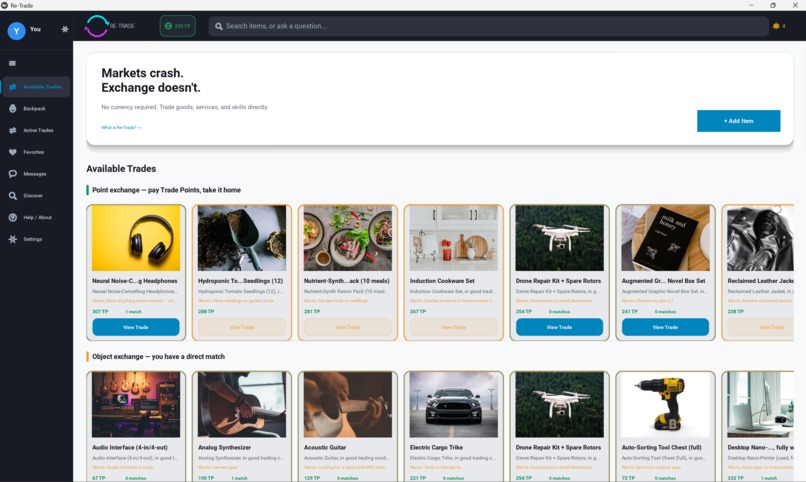Screen dimensions: 806x482
Task: Open the 250 TP points balance badge
Action: coord(177,26)
